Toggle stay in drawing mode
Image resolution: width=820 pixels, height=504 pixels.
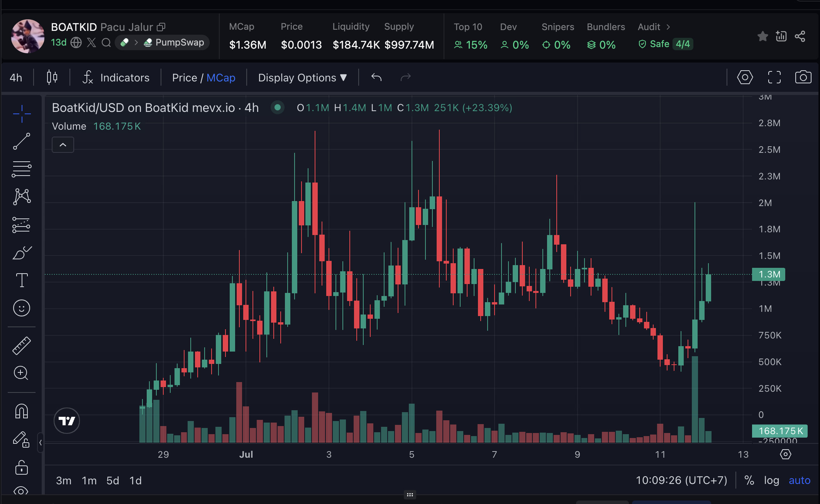tap(22, 439)
